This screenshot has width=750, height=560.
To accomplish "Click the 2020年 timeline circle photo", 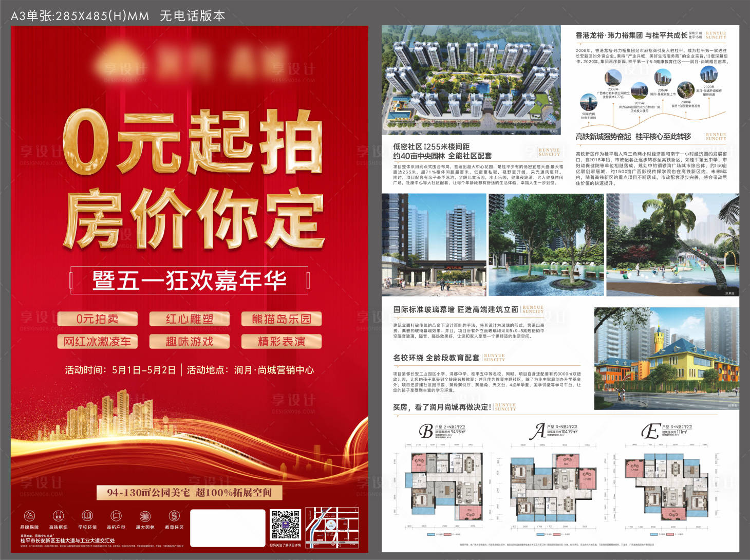I will pyautogui.click(x=709, y=75).
